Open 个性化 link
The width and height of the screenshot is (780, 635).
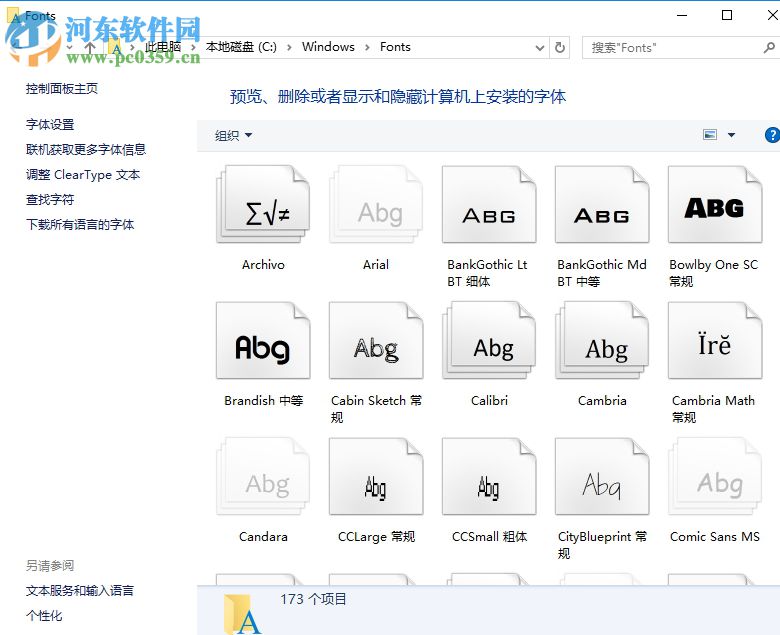pyautogui.click(x=44, y=616)
